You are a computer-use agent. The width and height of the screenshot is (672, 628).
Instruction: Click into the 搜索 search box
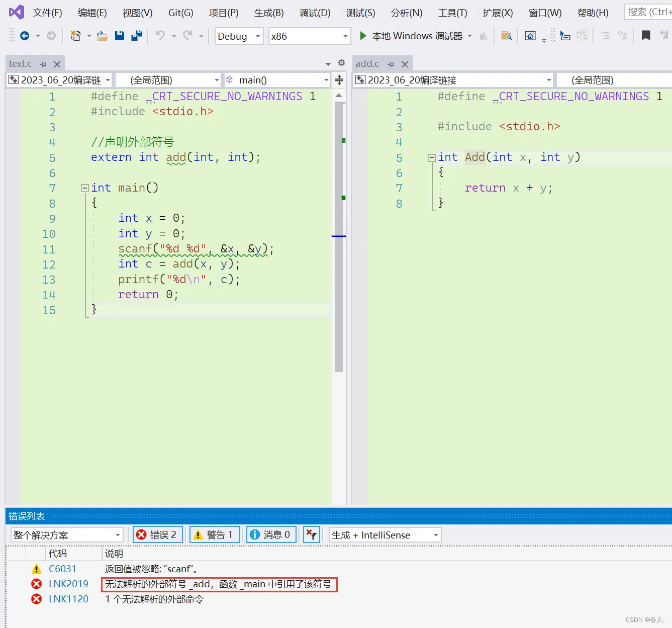tap(648, 12)
